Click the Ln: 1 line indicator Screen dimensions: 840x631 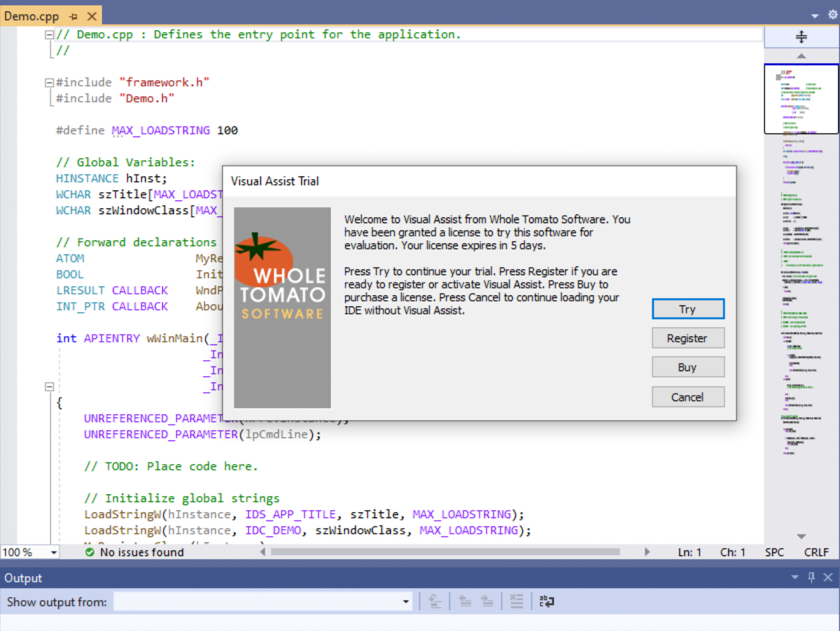pos(689,552)
